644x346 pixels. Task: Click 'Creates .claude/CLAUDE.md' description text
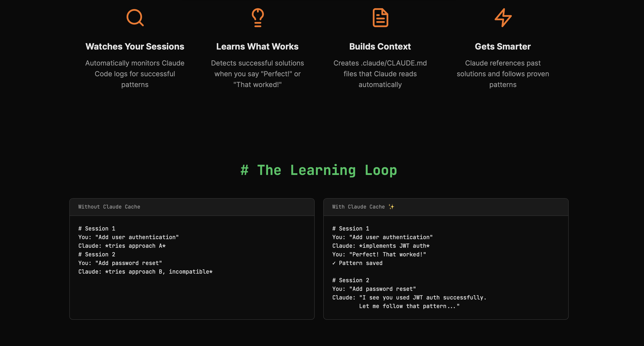point(380,74)
